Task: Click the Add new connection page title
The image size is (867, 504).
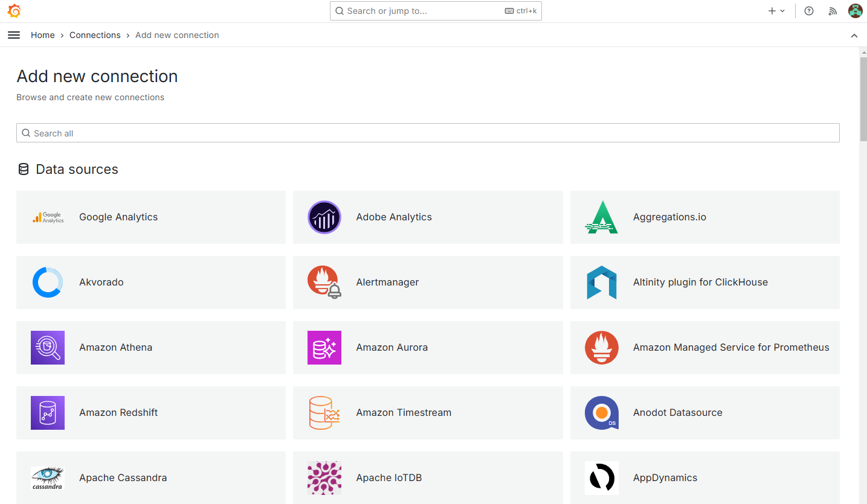Action: pyautogui.click(x=97, y=76)
